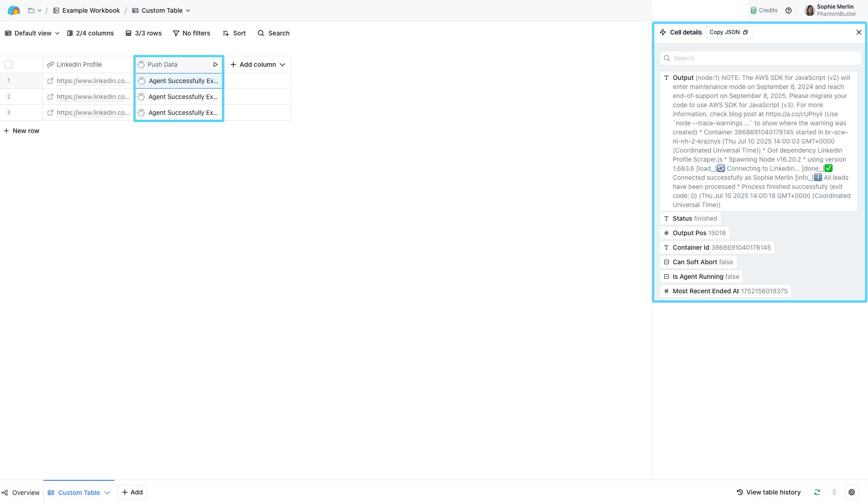This screenshot has width=868, height=504.
Task: Click the help question mark icon
Action: (789, 10)
